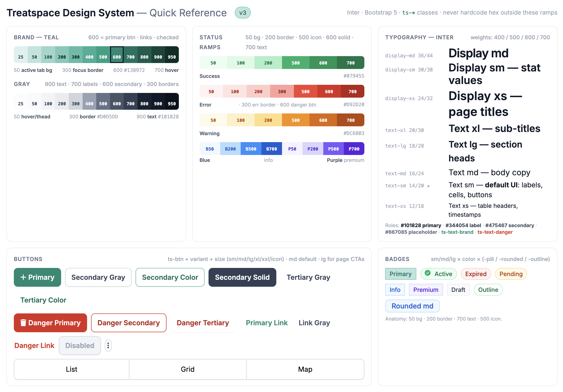Click the Danger Tertiary button

tap(203, 323)
